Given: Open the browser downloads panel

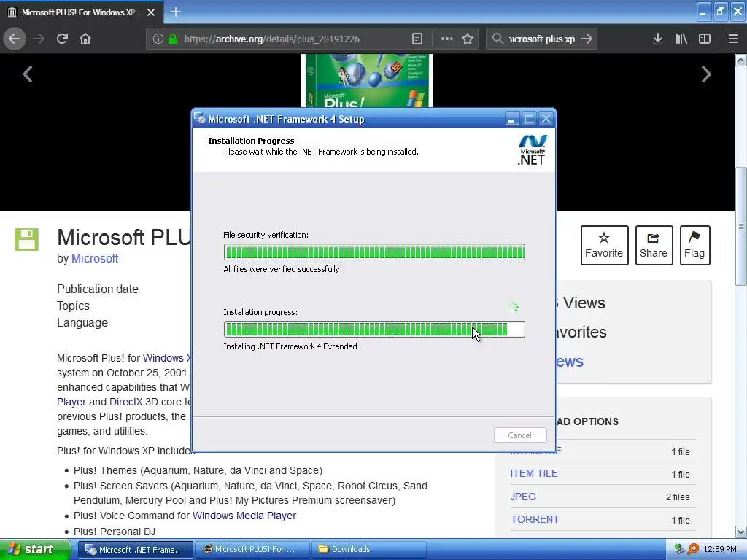Looking at the screenshot, I should coord(657,39).
